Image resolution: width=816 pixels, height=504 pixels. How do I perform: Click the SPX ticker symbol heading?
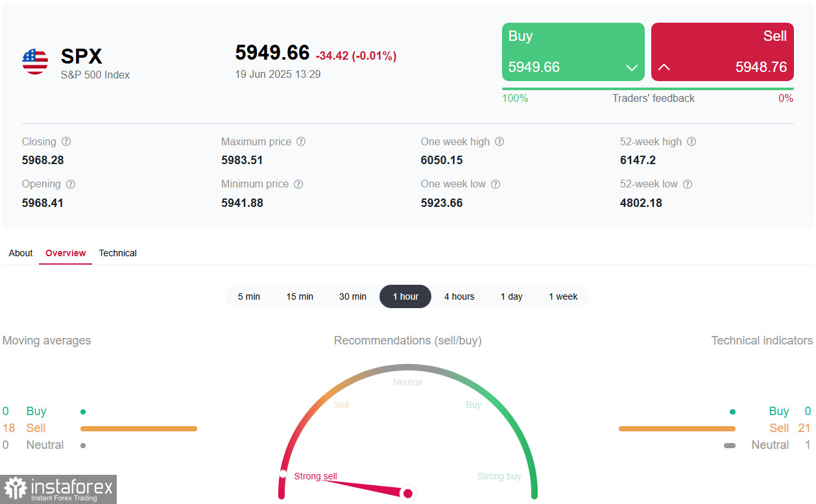click(82, 56)
